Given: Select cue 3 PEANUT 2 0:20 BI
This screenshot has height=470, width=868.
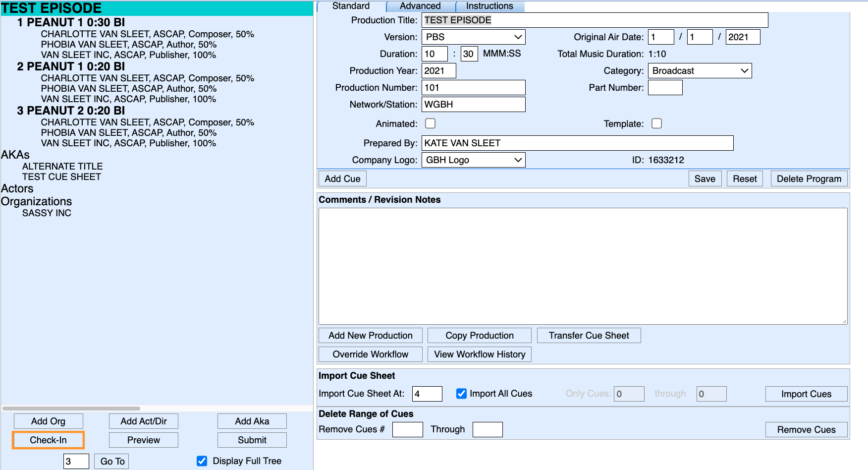Looking at the screenshot, I should pos(71,111).
